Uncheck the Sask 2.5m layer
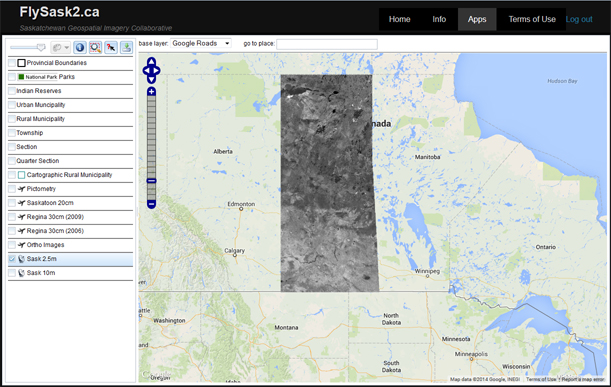Screen dimensions: 611x387 pos(12,259)
